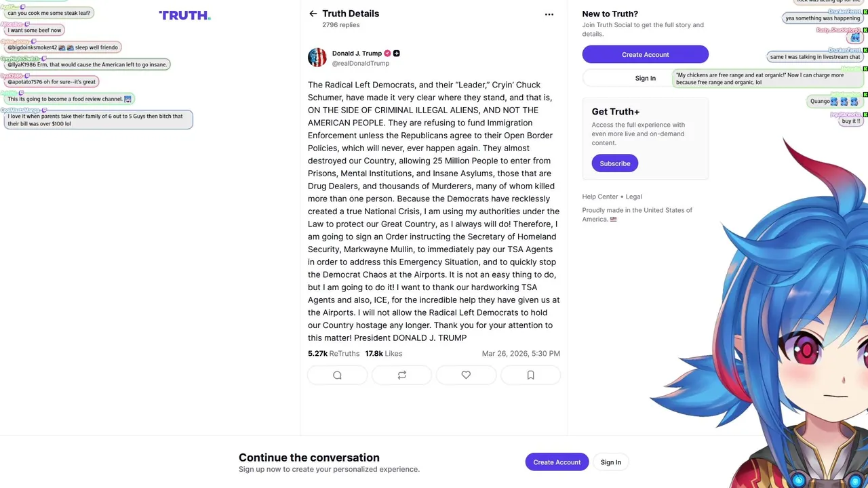Like the post with the heart icon

(466, 375)
